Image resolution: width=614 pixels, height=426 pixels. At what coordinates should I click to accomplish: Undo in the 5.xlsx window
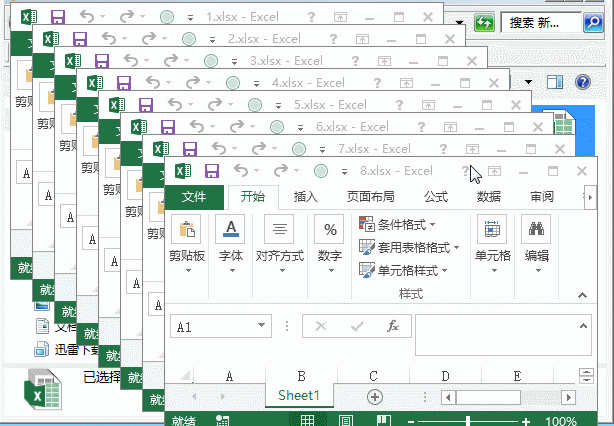[175, 105]
